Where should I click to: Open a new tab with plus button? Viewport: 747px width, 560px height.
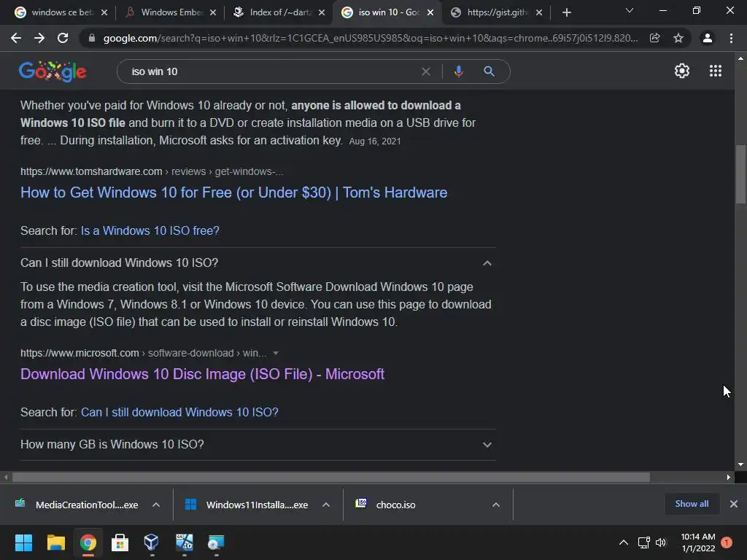click(566, 12)
